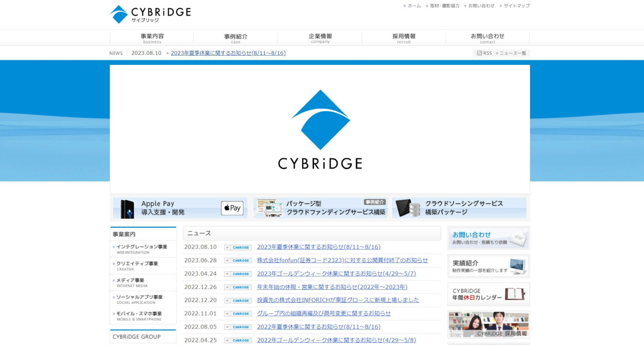Open パッケージ型クラウドファンディングサービス構築 banner
Viewport: 644px width, 345px height.
[320, 208]
